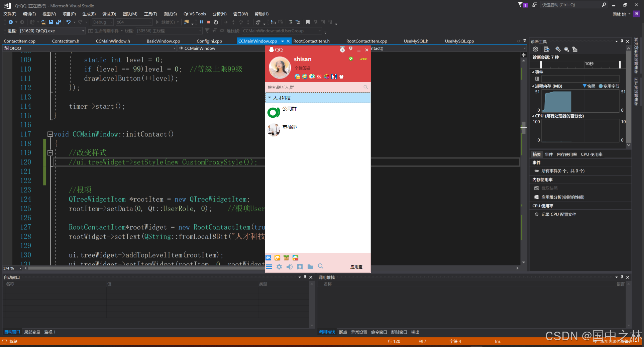Toggle pin on the 诊断工具 panel
The height and width of the screenshot is (347, 644).
622,41
